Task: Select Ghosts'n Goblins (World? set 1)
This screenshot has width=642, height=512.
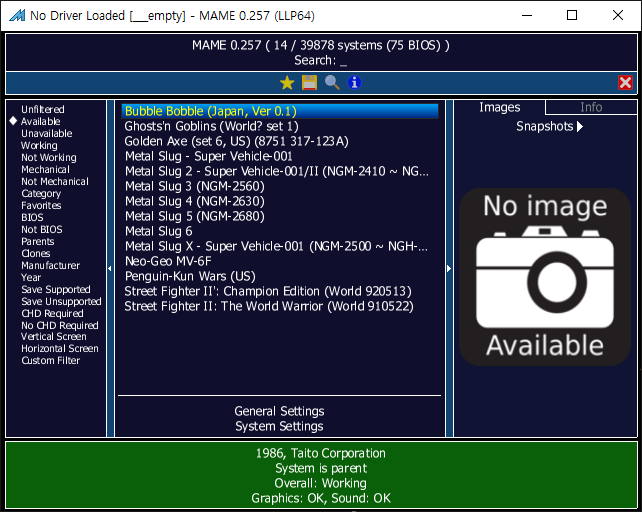Action: [280, 126]
